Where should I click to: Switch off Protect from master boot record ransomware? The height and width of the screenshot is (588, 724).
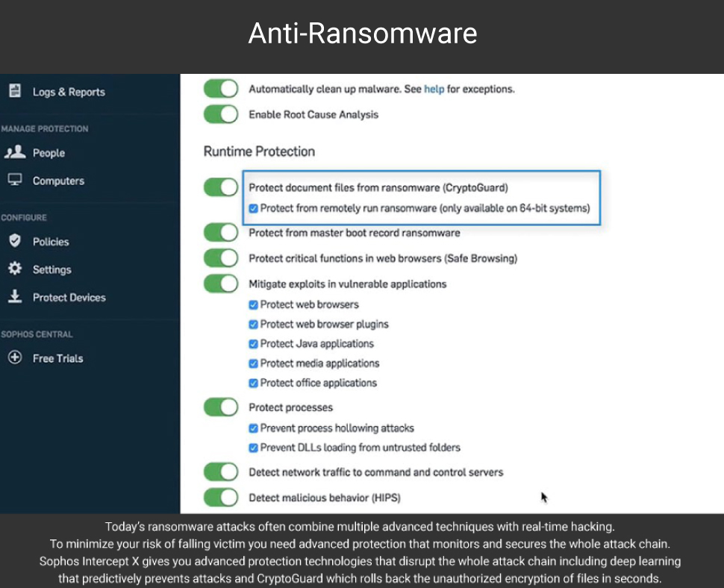[221, 233]
